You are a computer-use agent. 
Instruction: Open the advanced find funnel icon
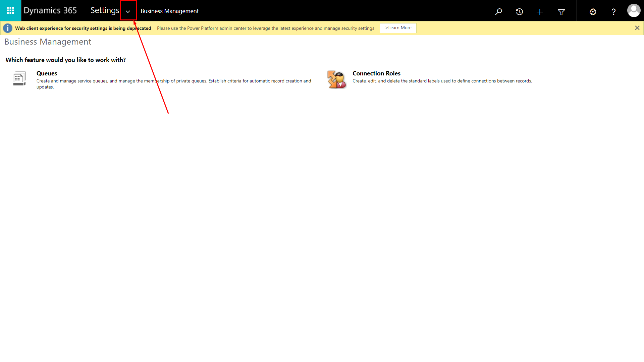click(561, 12)
